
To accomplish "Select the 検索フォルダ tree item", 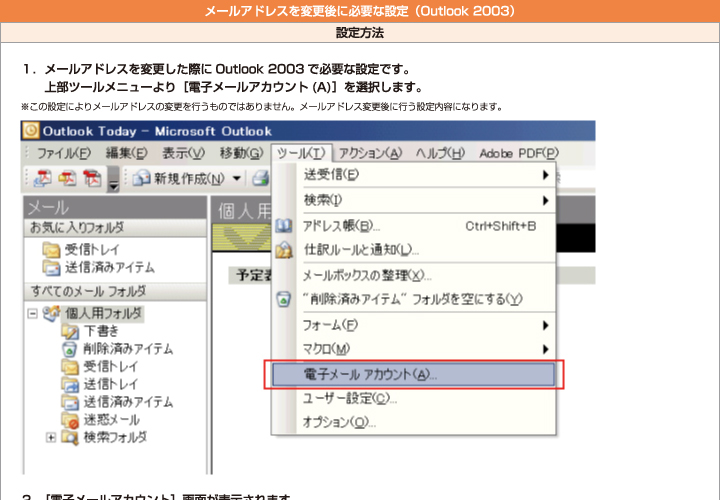I will coord(115,437).
